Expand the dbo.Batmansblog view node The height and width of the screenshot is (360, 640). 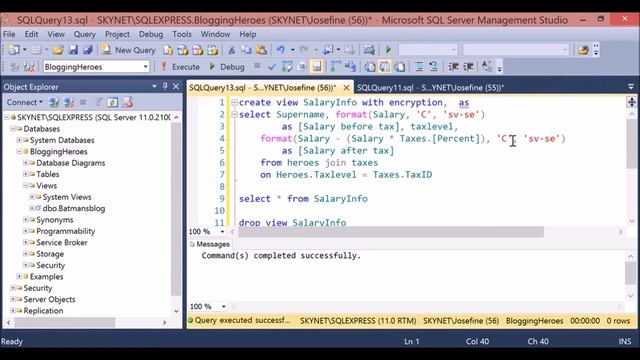click(x=32, y=208)
